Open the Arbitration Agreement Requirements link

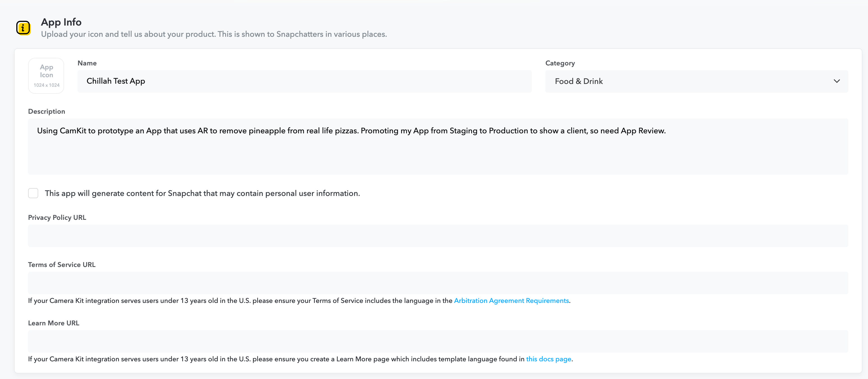click(x=511, y=301)
